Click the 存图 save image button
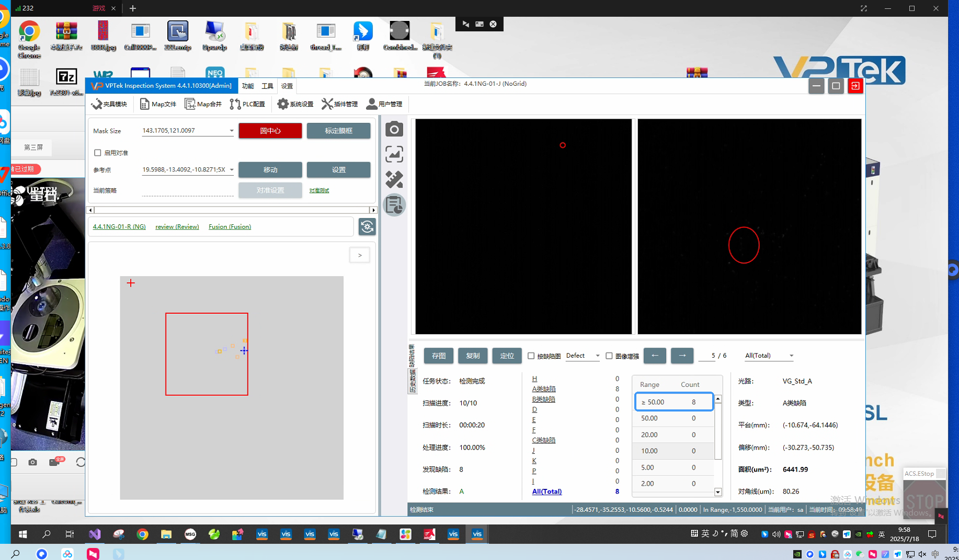959x560 pixels. click(x=439, y=356)
